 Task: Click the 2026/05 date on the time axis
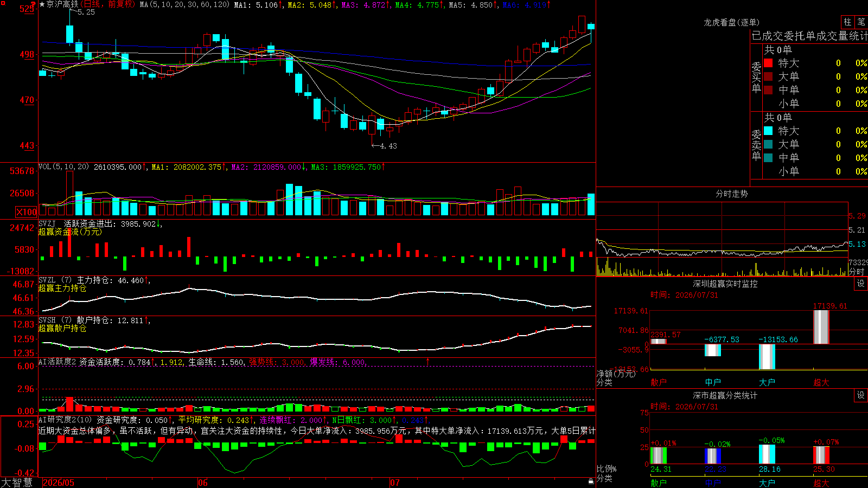(x=59, y=483)
